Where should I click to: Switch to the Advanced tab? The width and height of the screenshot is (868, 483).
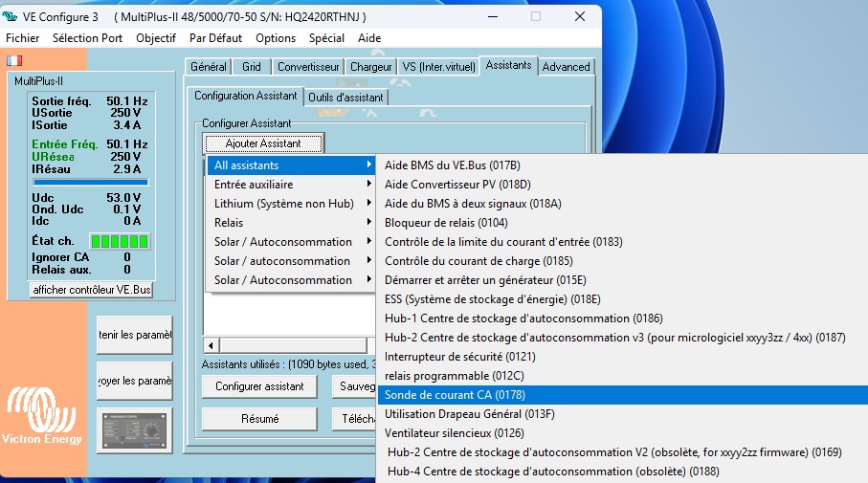[x=566, y=67]
